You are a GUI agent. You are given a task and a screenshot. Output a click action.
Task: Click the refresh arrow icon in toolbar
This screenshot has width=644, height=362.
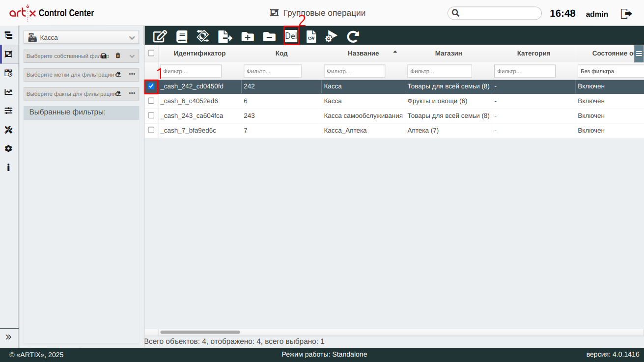(x=353, y=36)
